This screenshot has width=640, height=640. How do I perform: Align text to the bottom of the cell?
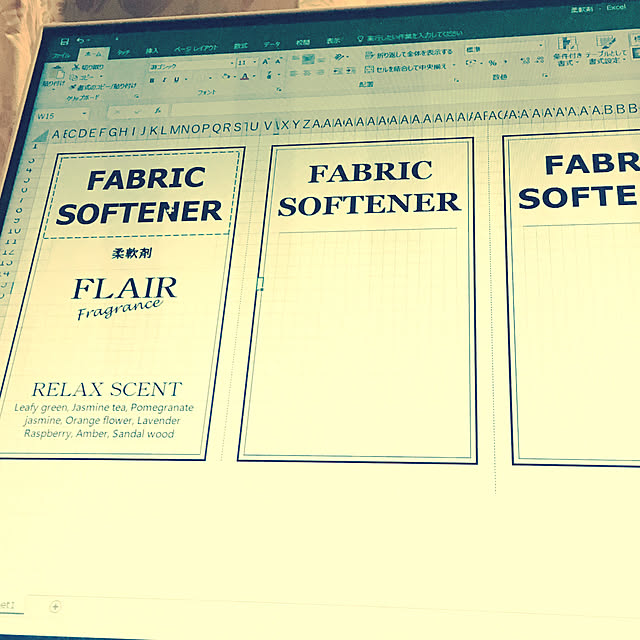(x=322, y=58)
